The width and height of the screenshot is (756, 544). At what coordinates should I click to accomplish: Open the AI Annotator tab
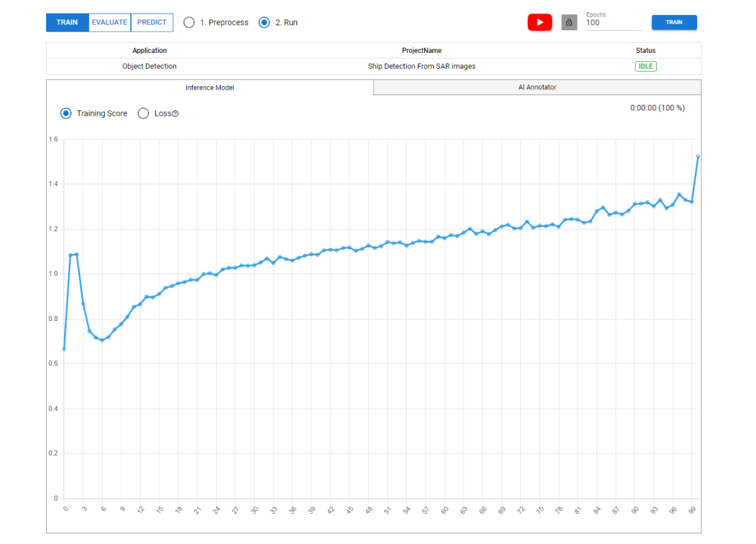pyautogui.click(x=537, y=88)
